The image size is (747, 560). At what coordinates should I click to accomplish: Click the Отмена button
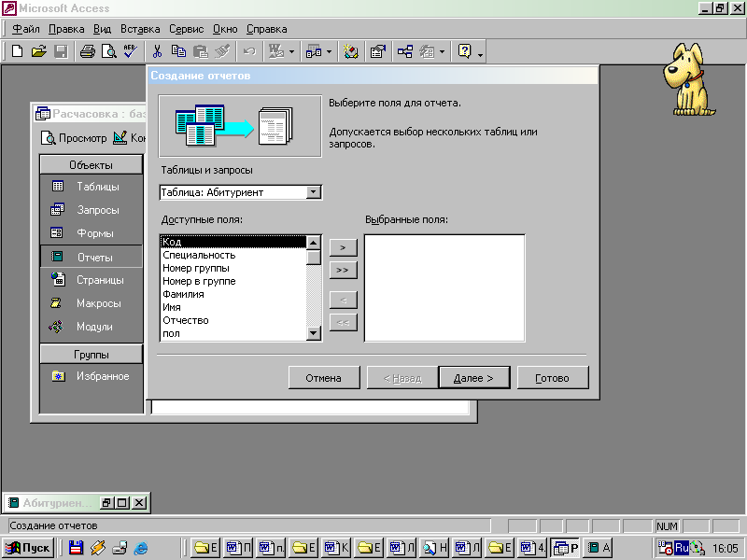pos(324,378)
